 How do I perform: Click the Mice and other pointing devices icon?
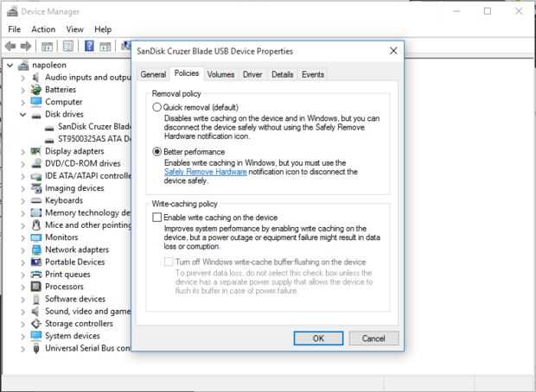[x=36, y=225]
